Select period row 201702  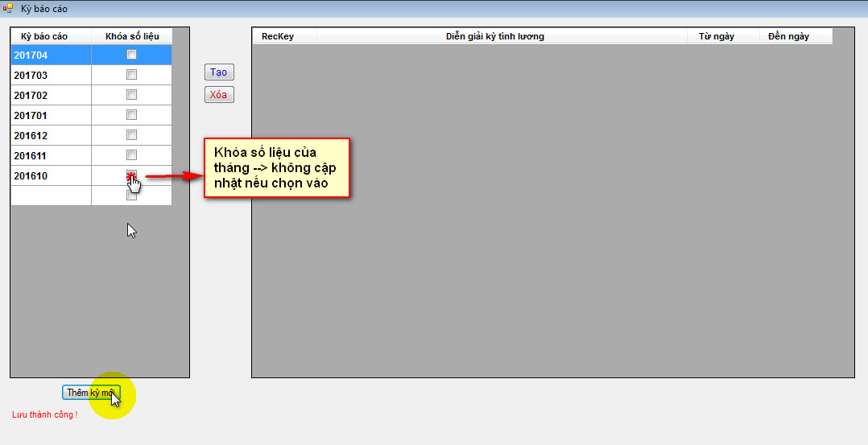point(91,95)
